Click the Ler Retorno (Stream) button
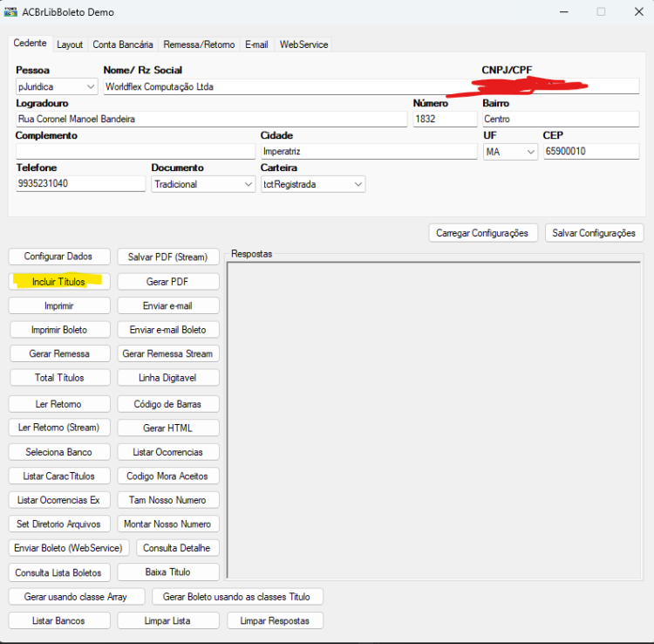Image resolution: width=654 pixels, height=644 pixels. tap(59, 428)
